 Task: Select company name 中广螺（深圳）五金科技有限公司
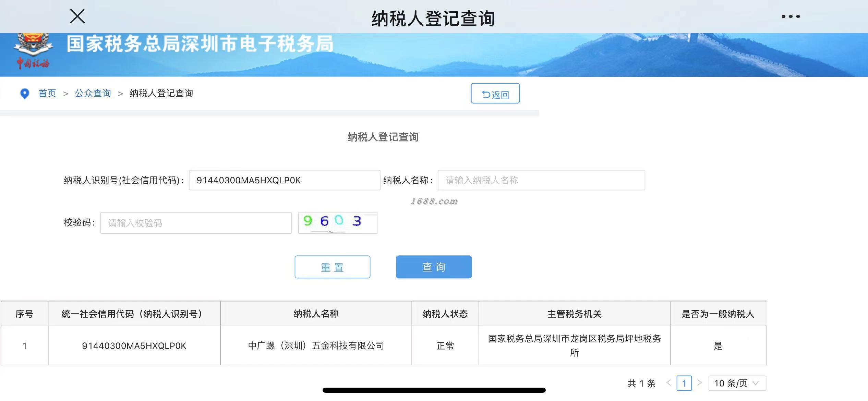click(x=316, y=346)
